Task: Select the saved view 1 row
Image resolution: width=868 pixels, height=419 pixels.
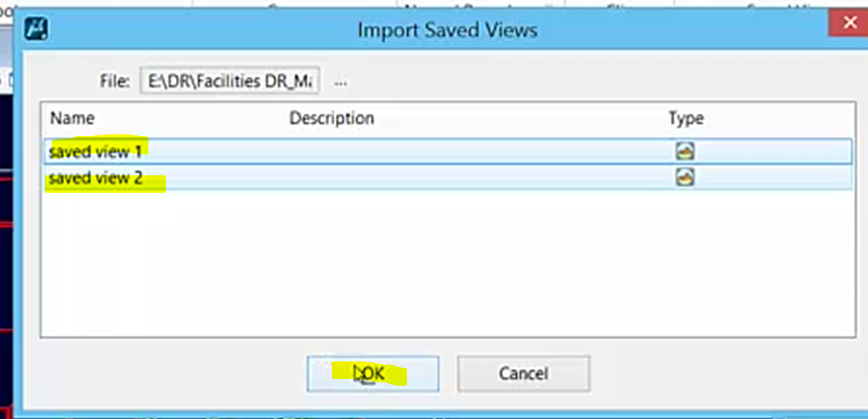Action: 448,151
